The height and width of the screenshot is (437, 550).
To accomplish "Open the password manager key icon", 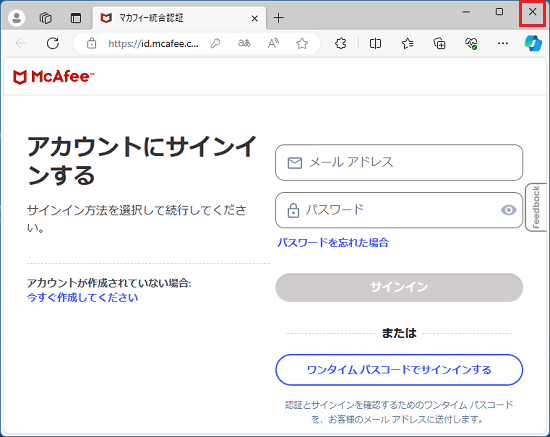I will [x=215, y=43].
